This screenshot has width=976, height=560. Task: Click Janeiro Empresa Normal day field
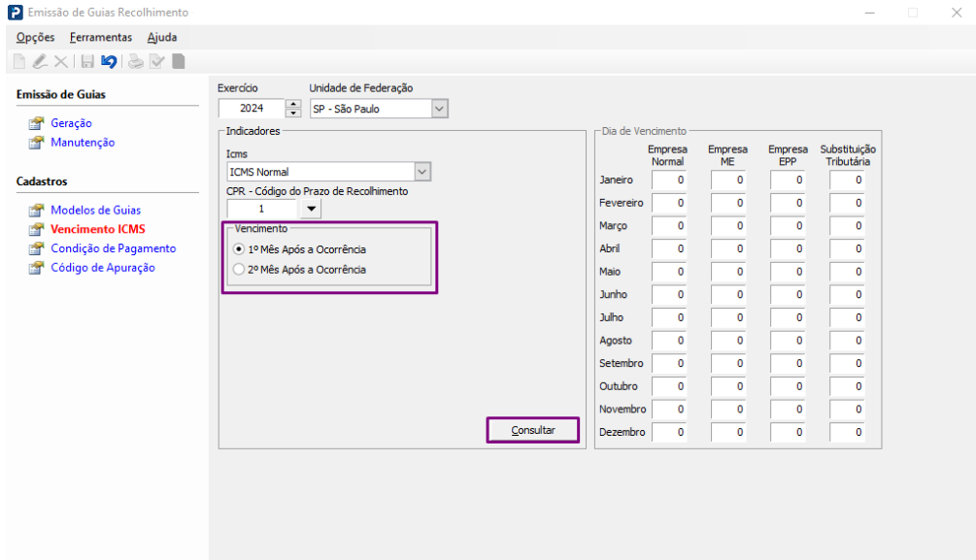[x=669, y=180]
